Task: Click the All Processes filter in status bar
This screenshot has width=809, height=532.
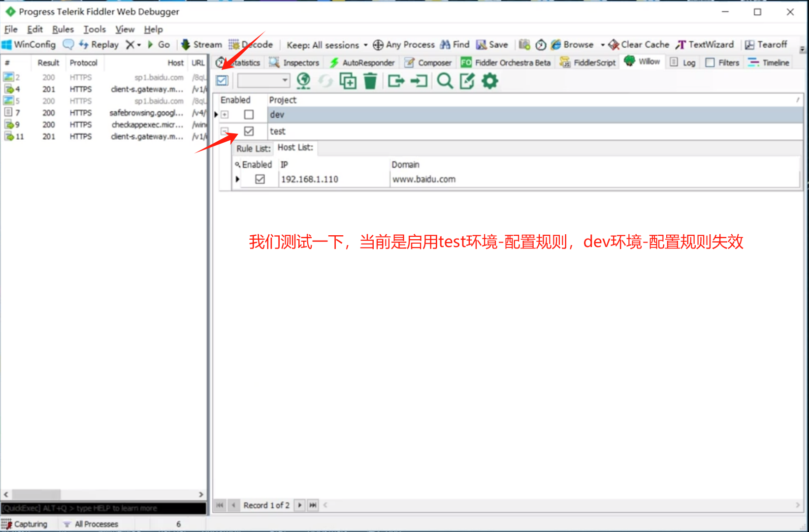Action: (x=91, y=525)
